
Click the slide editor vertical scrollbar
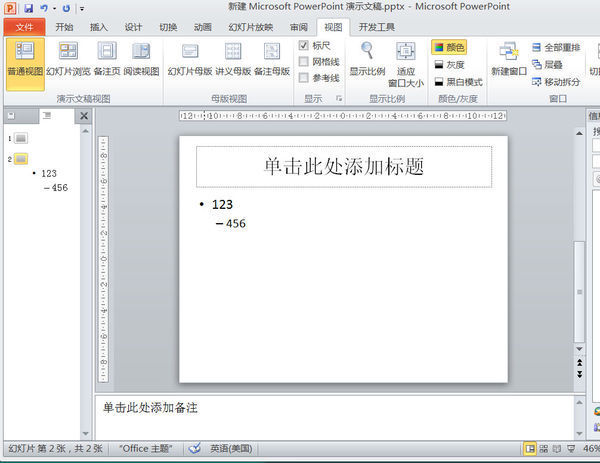click(x=579, y=292)
